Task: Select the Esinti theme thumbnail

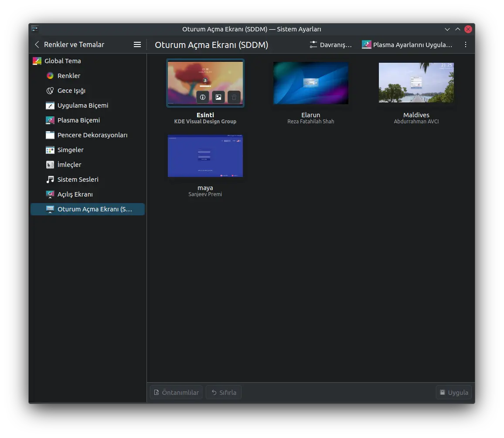Action: 205,83
